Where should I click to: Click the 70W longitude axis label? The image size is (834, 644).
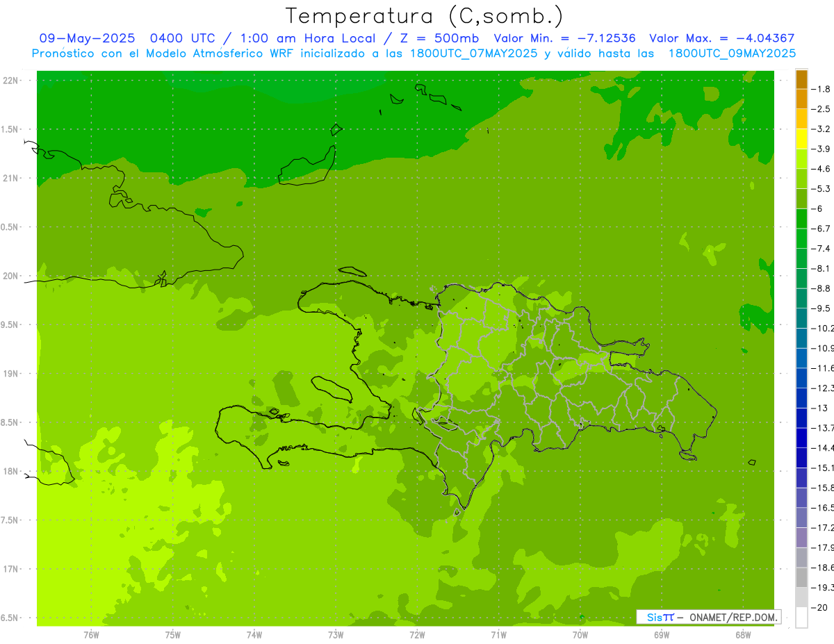coord(580,634)
